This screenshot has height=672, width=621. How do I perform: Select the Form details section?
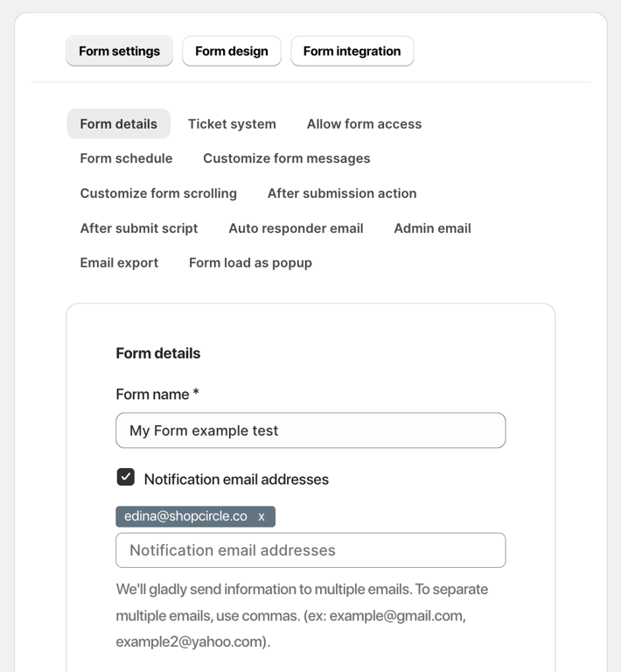[119, 124]
